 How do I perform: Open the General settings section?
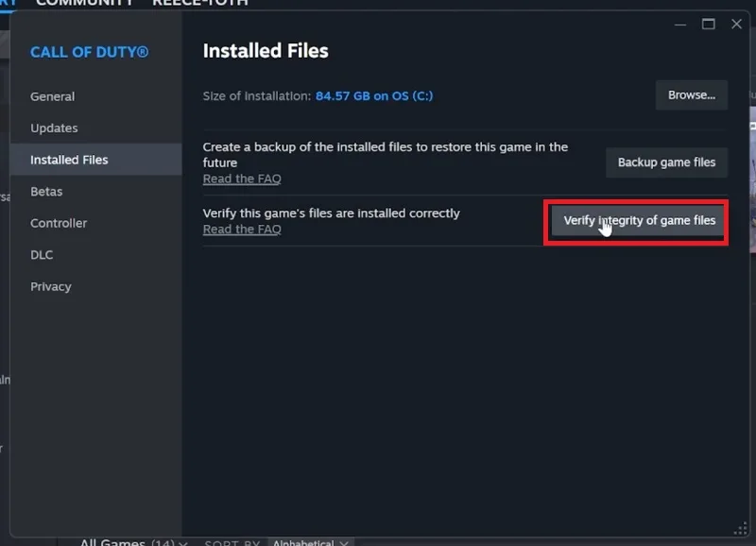53,96
